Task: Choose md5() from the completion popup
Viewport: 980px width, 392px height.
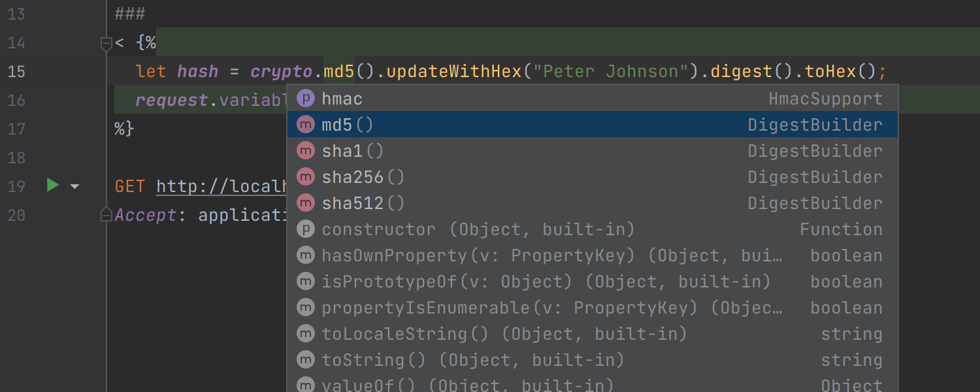Action: click(x=347, y=125)
